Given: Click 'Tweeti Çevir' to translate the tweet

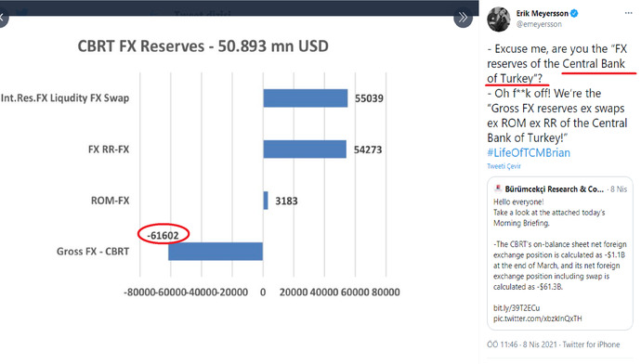Looking at the screenshot, I should [504, 166].
